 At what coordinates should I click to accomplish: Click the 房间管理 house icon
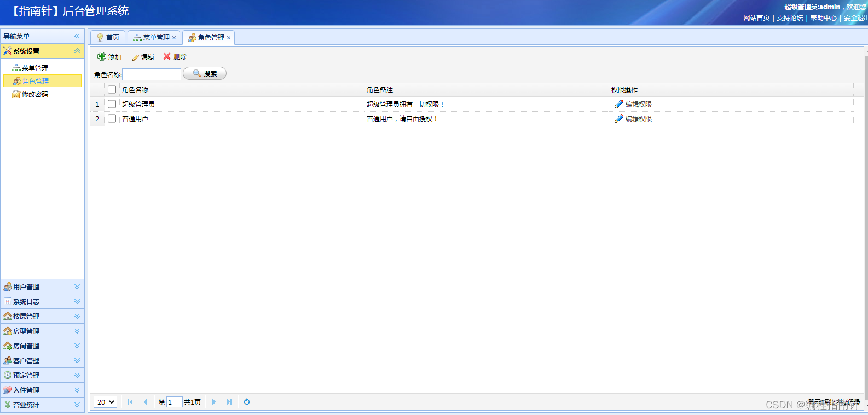coord(8,346)
